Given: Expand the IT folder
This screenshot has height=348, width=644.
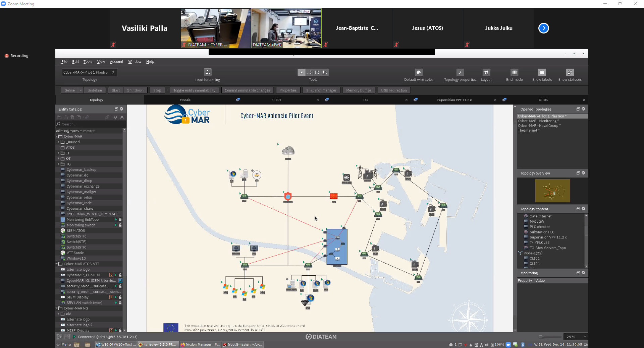Looking at the screenshot, I should (x=59, y=153).
